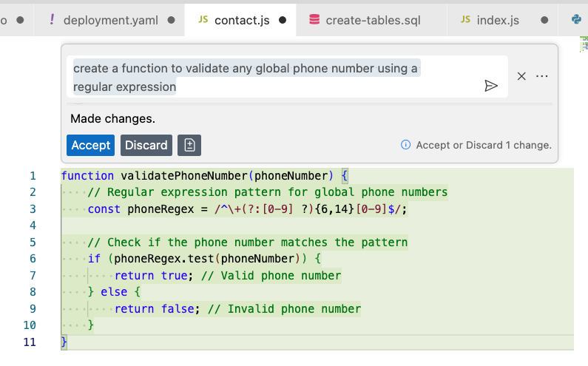Click the contact.js unsaved dot indicator
Screen dimensions: 588x366
click(283, 20)
